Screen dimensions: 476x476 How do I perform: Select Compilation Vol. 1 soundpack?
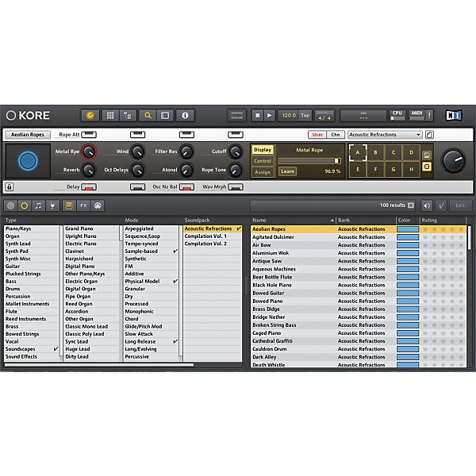coord(213,236)
